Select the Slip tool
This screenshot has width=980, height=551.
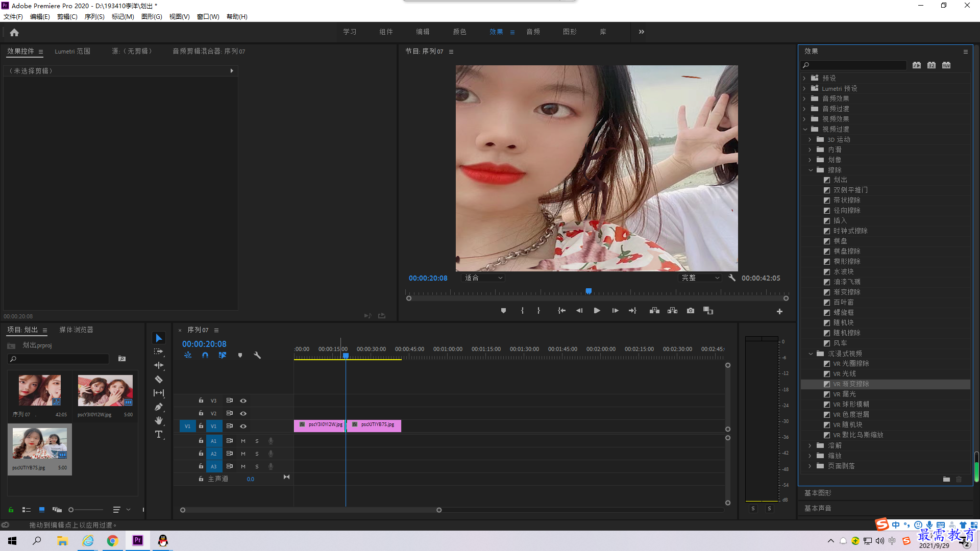[159, 393]
